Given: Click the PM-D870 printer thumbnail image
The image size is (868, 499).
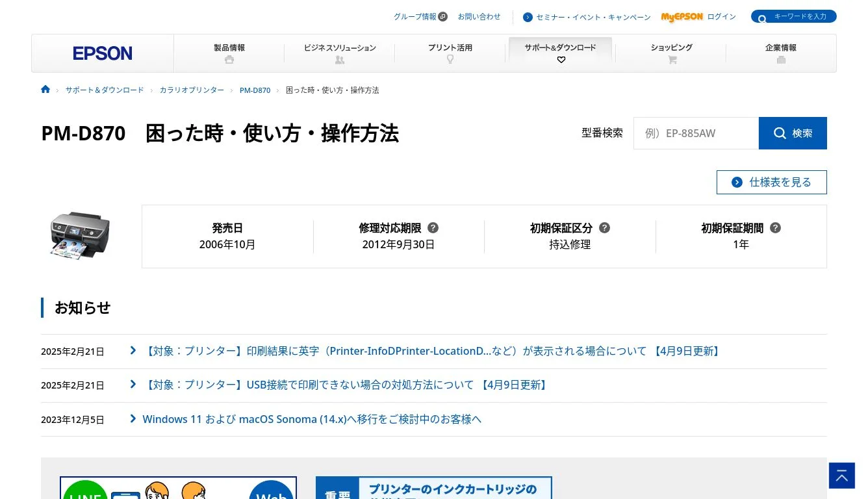Looking at the screenshot, I should (80, 236).
